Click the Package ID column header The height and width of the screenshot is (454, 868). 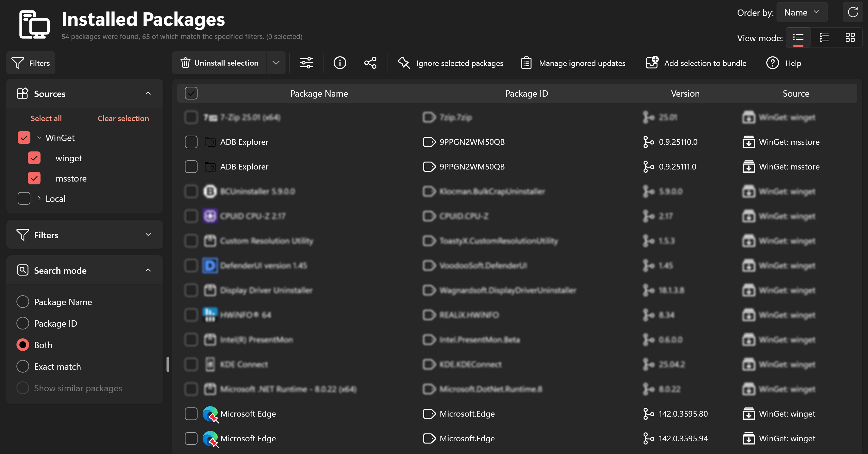point(526,93)
